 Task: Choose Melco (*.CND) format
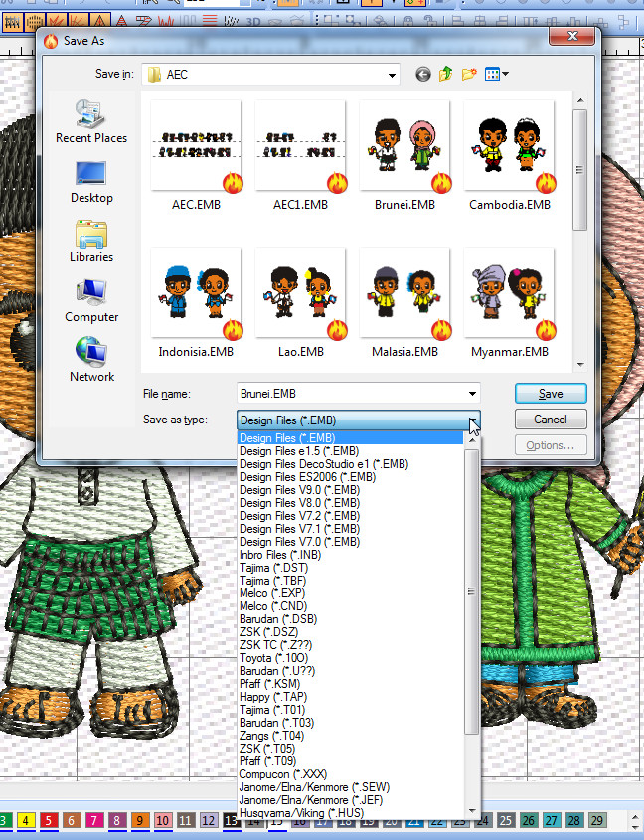pos(351,605)
